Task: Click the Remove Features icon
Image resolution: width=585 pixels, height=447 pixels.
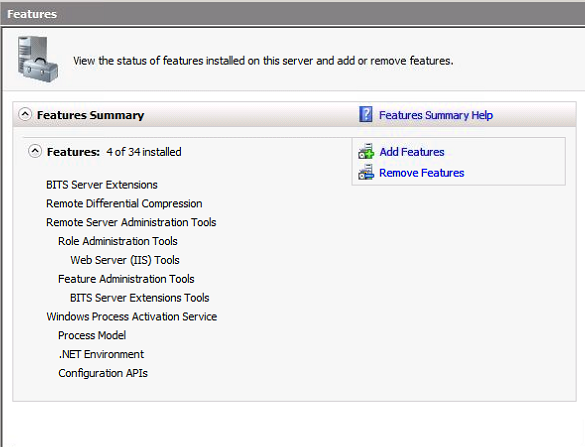Action: point(366,172)
